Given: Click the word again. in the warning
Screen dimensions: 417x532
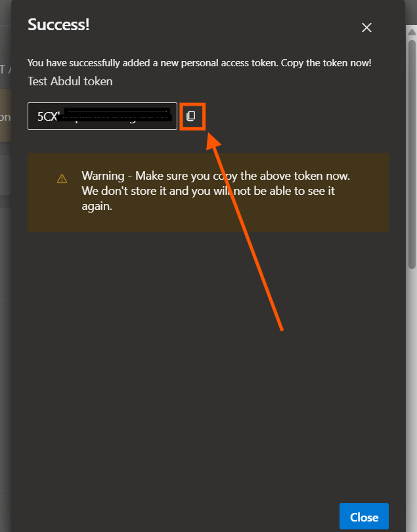Looking at the screenshot, I should [x=97, y=206].
